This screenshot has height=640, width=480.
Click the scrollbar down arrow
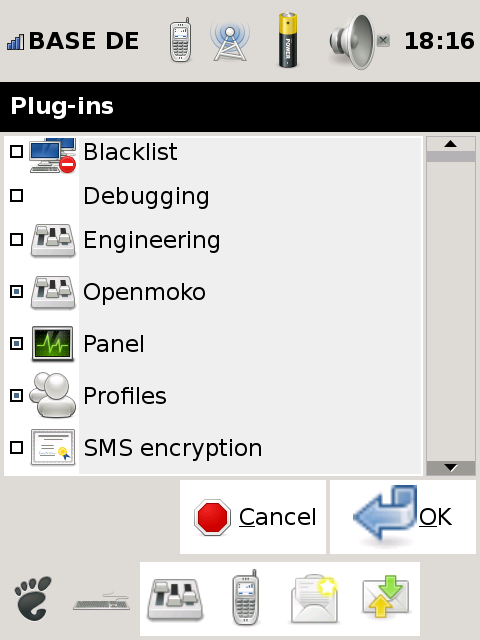click(x=451, y=468)
